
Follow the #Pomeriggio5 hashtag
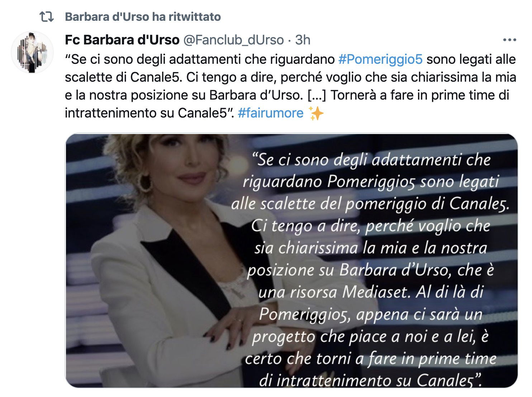click(380, 59)
